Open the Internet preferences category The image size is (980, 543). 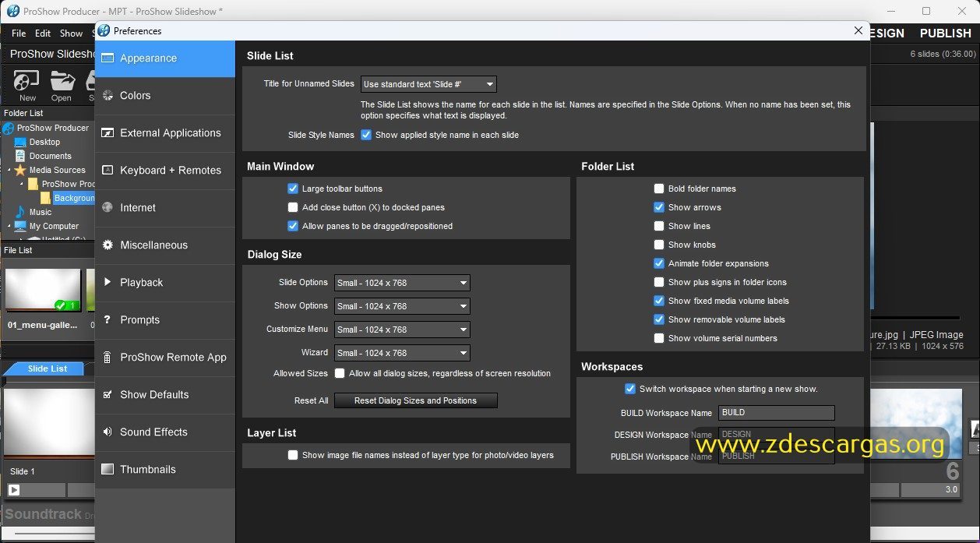tap(165, 208)
